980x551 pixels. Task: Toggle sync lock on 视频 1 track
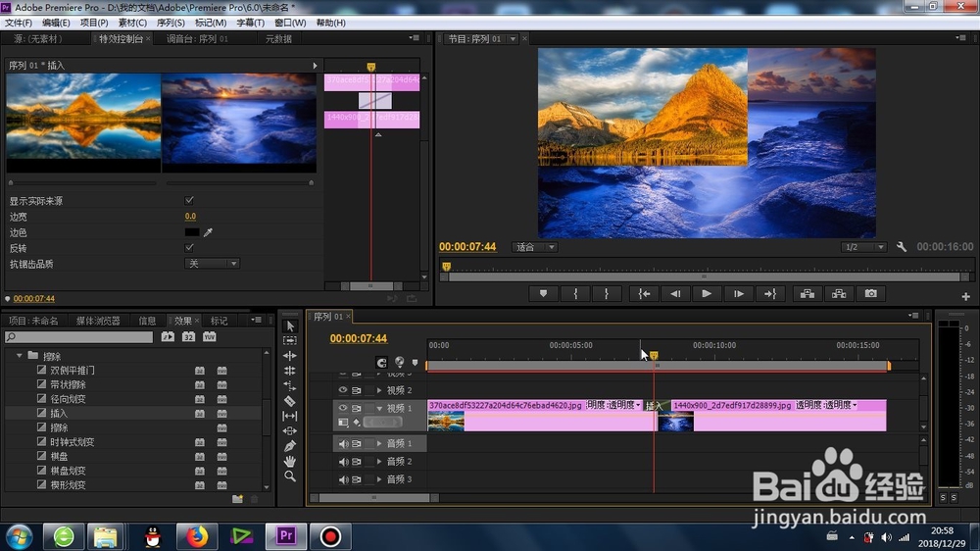[x=357, y=408]
